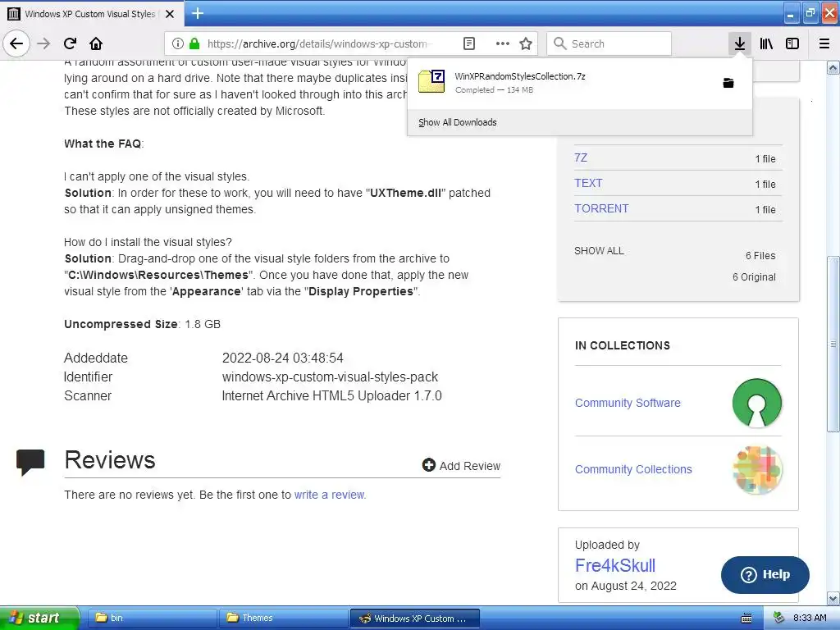
Task: Reload the current page
Action: [70, 43]
